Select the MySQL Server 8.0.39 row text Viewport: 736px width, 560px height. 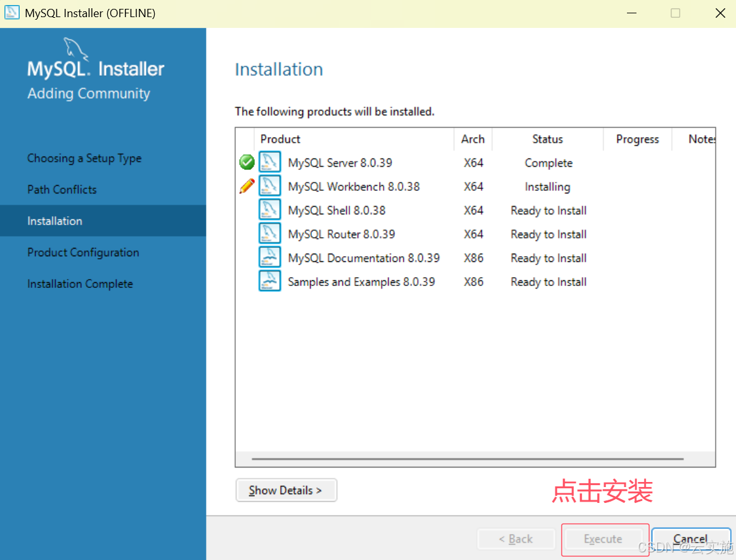[x=340, y=163]
